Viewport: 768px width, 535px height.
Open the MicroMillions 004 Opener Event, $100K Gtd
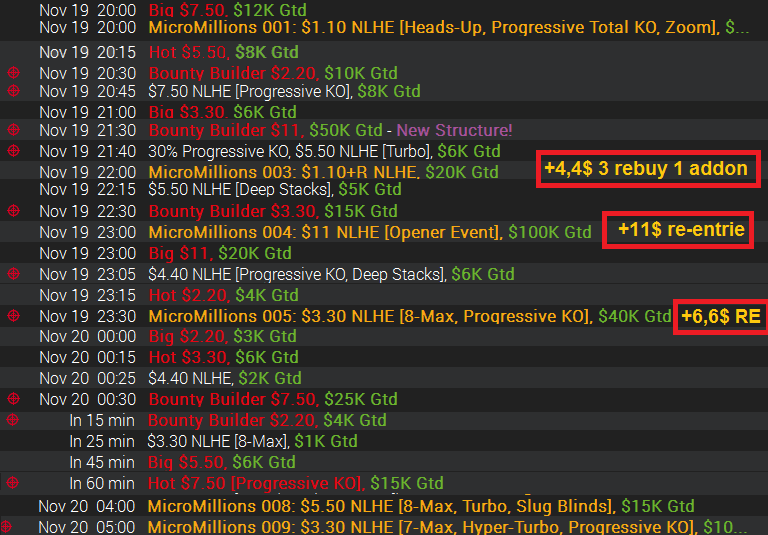[384, 232]
